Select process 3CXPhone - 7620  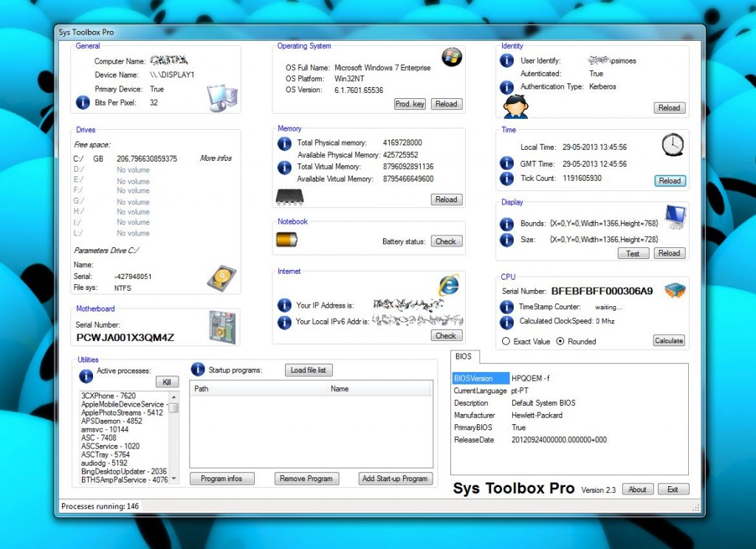point(109,396)
